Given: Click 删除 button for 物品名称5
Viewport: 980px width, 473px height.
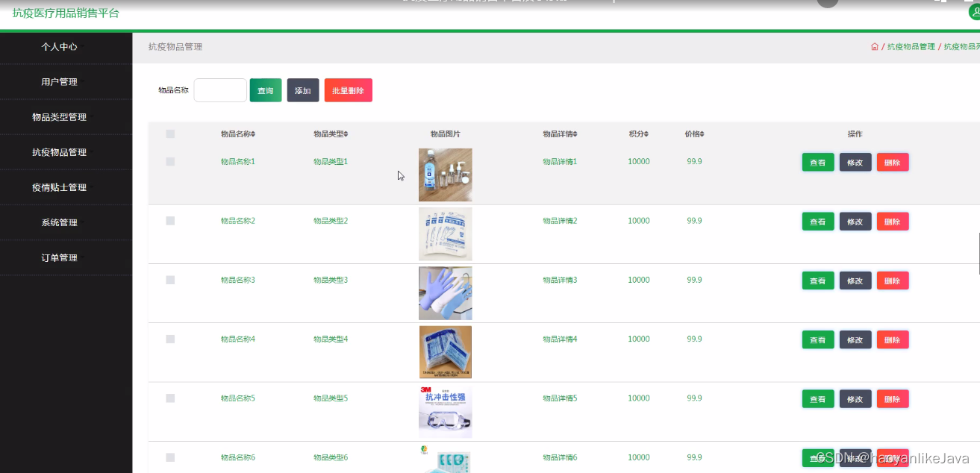Looking at the screenshot, I should coord(893,399).
